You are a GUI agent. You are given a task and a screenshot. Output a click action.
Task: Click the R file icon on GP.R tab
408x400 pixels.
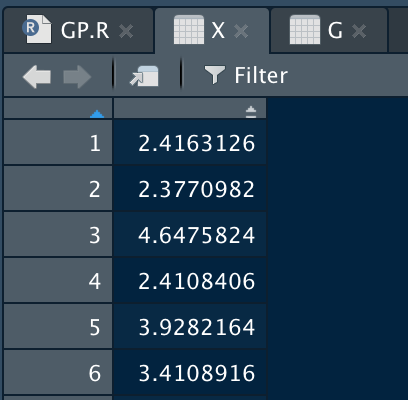[37, 29]
